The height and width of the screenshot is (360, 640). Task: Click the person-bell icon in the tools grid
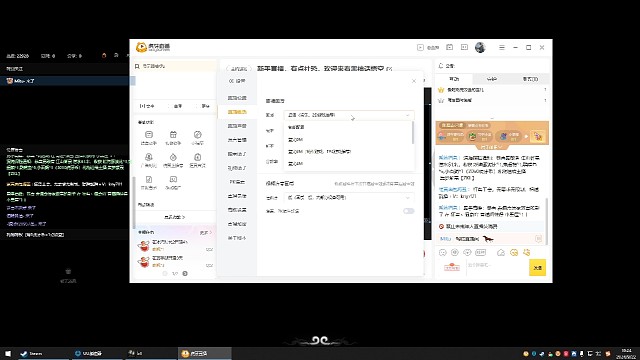point(149,157)
